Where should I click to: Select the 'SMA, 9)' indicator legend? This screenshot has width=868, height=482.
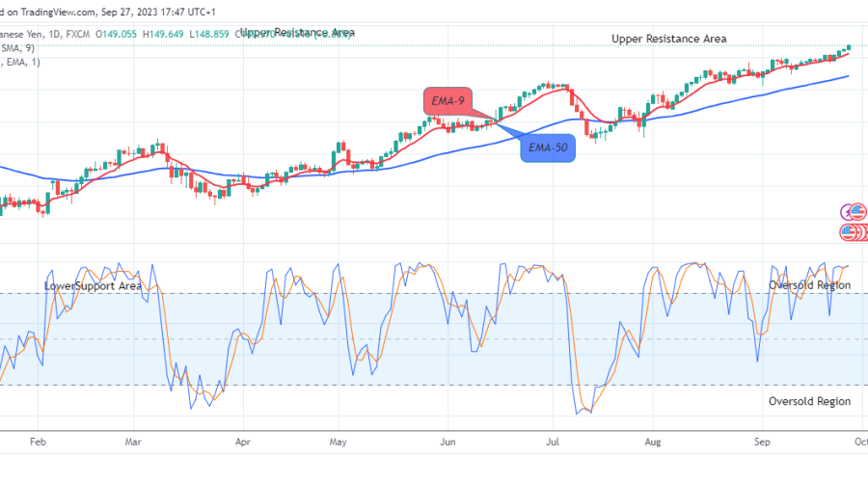point(17,48)
